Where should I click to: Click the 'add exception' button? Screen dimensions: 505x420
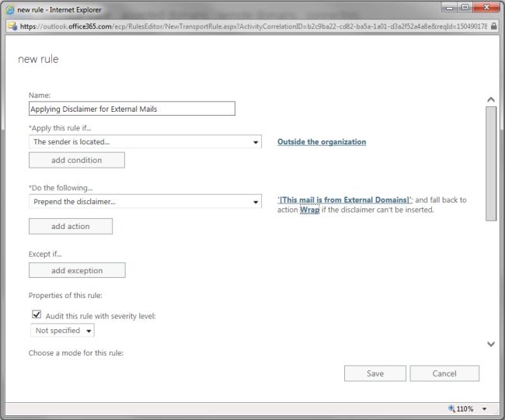click(x=77, y=270)
